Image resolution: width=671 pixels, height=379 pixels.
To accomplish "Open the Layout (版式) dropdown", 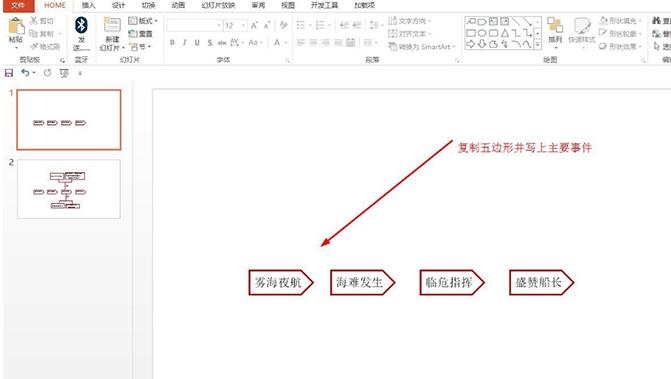I will pyautogui.click(x=143, y=21).
